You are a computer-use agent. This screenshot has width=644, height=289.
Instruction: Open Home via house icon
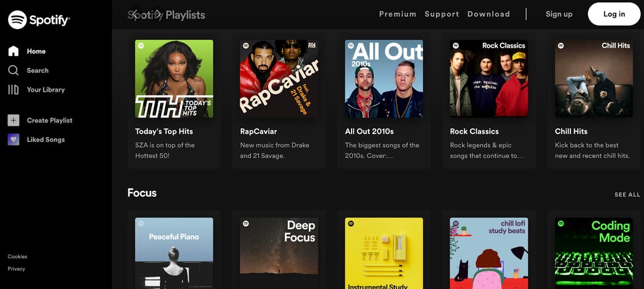tap(13, 52)
